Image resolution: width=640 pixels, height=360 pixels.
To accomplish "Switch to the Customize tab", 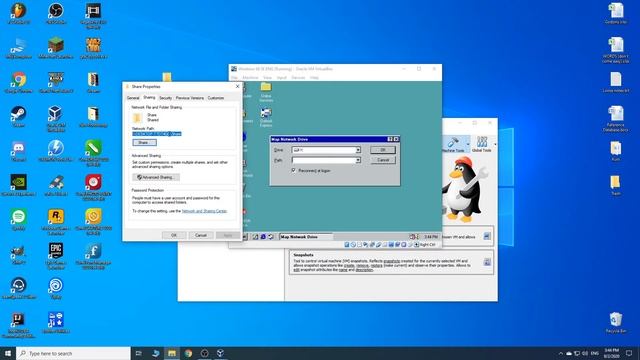I will (216, 98).
